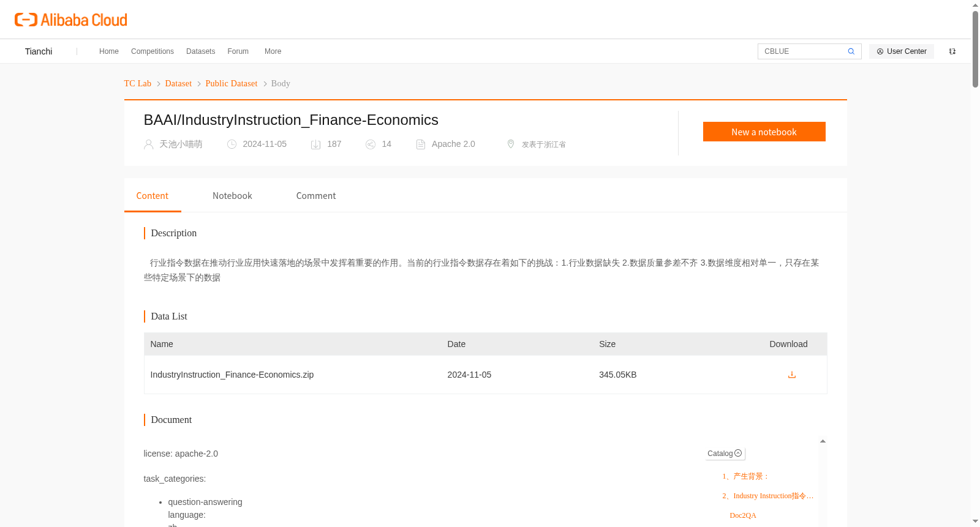This screenshot has height=527, width=980.
Task: Click the location pin icon
Action: pyautogui.click(x=511, y=144)
